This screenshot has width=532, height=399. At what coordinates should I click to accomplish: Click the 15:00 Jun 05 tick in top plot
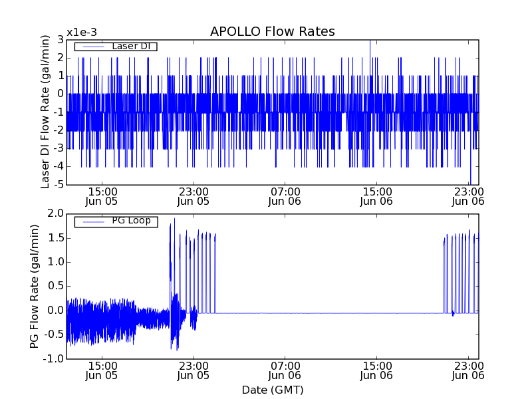[x=102, y=196]
